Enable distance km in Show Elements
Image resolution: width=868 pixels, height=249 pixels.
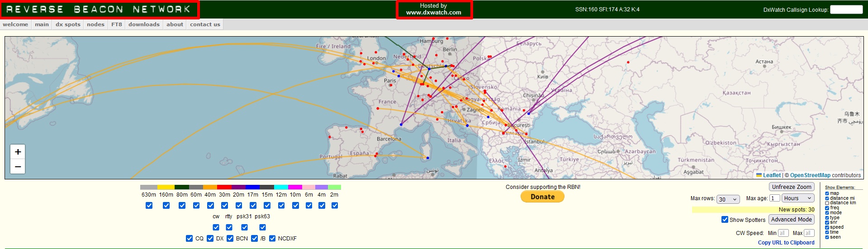pos(827,203)
